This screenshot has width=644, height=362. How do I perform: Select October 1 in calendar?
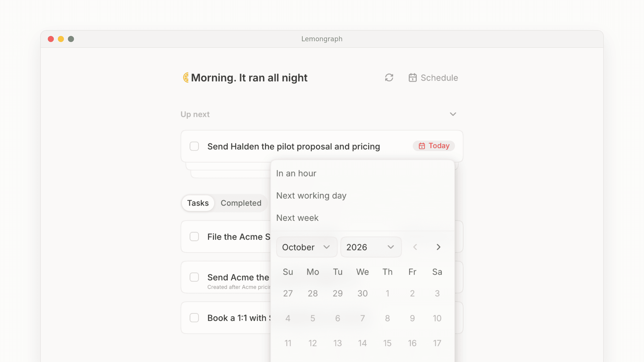(387, 293)
